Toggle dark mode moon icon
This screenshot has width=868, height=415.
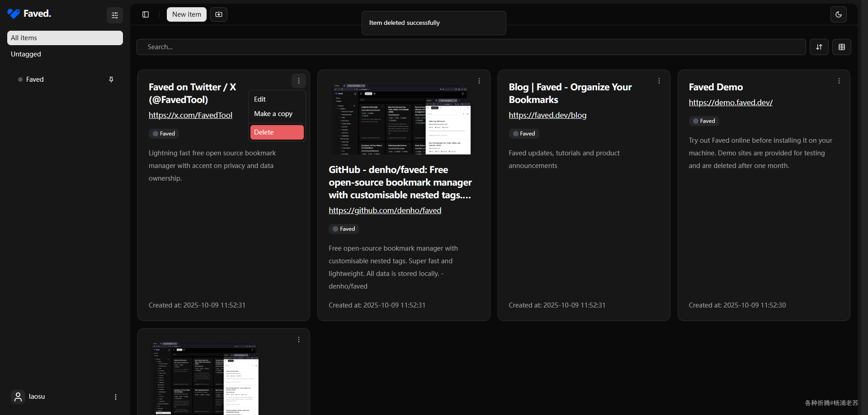coord(839,14)
